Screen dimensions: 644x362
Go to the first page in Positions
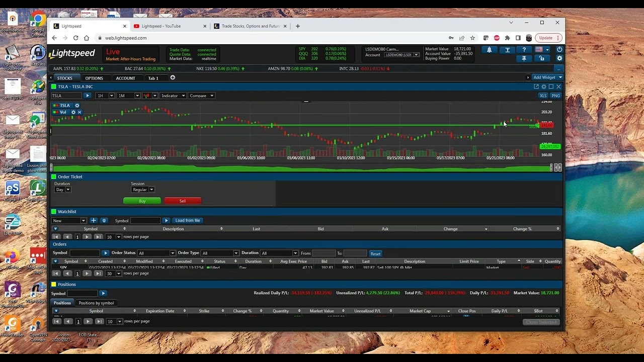click(x=56, y=321)
